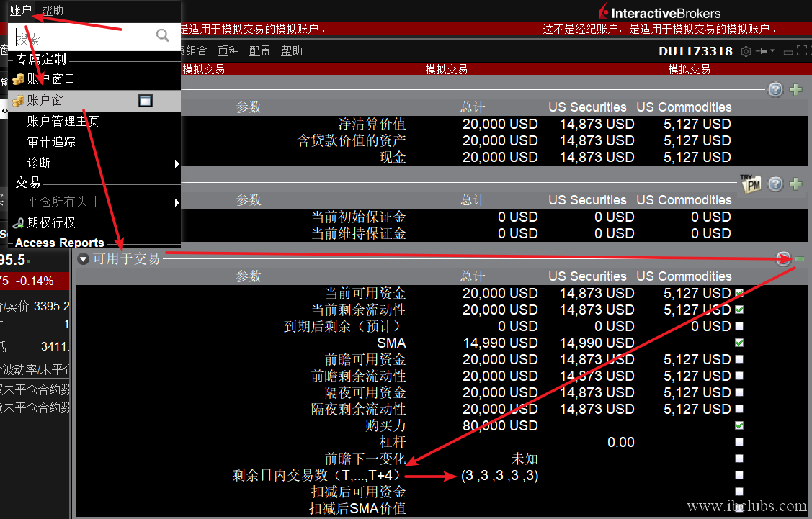The width and height of the screenshot is (812, 519).
Task: Choose 审计追踪 from the menu
Action: pyautogui.click(x=51, y=142)
